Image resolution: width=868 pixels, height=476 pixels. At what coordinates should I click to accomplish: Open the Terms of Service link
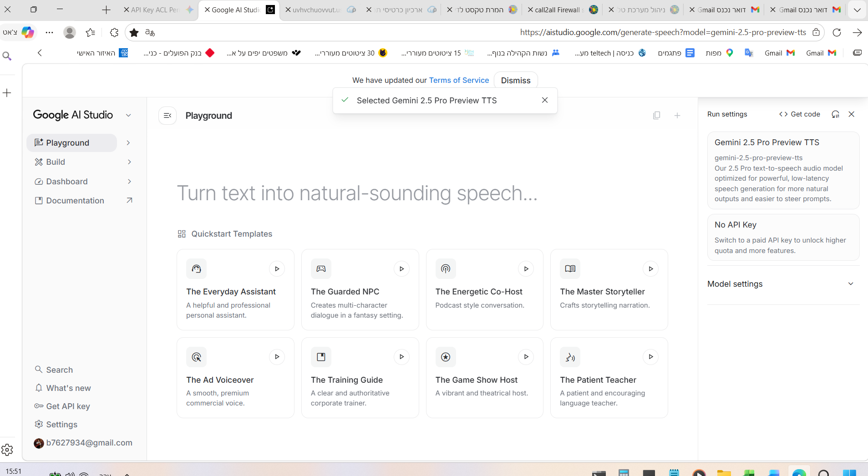459,81
